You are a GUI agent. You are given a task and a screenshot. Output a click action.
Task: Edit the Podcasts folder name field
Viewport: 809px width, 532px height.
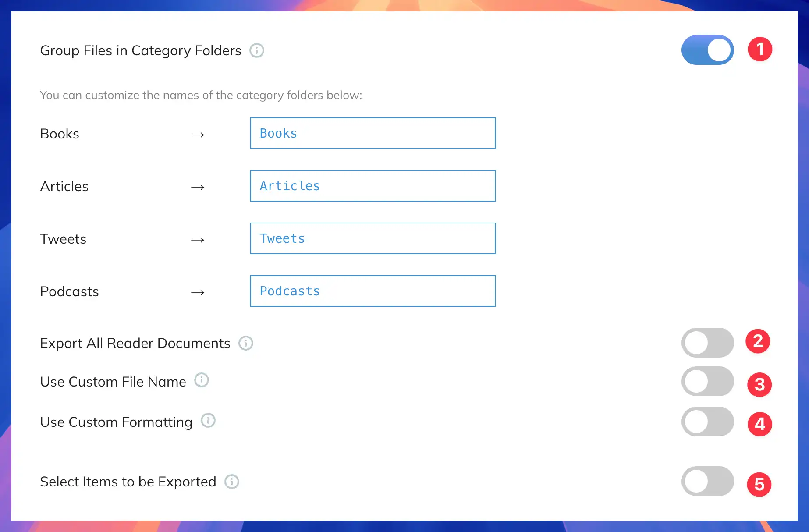[373, 291]
